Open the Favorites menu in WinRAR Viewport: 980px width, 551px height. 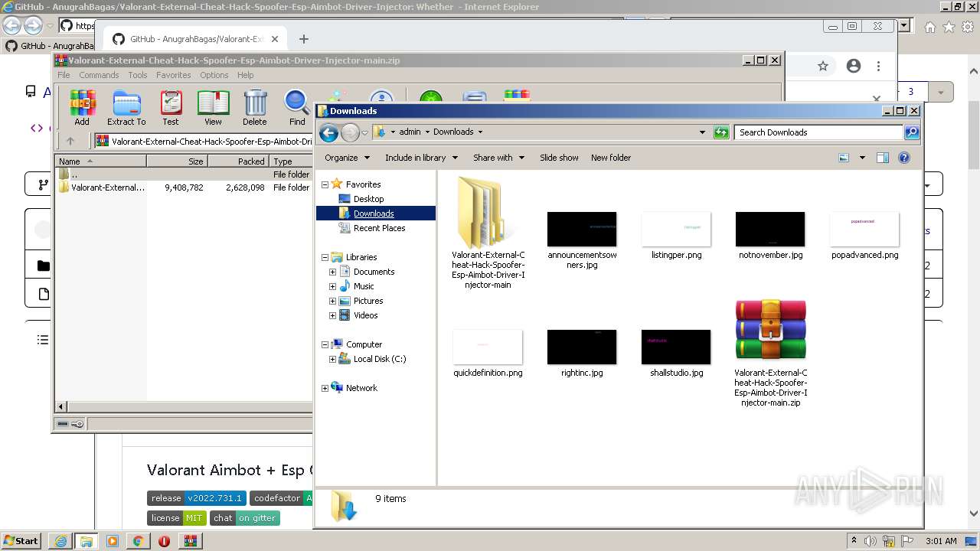click(x=174, y=75)
